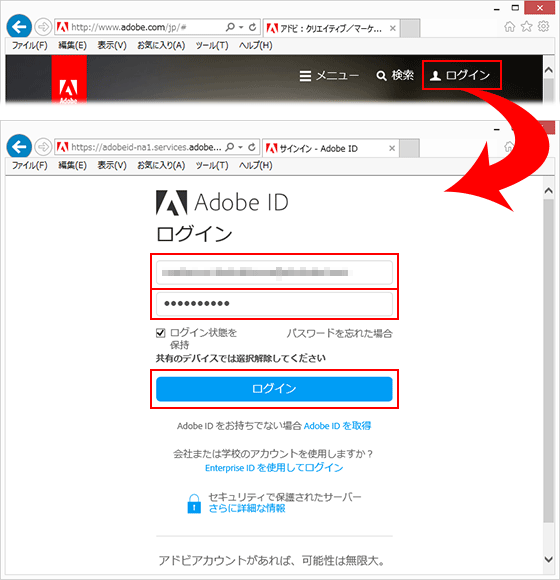Open ツール(T) menu in top window
The width and height of the screenshot is (560, 580).
pyautogui.click(x=212, y=45)
